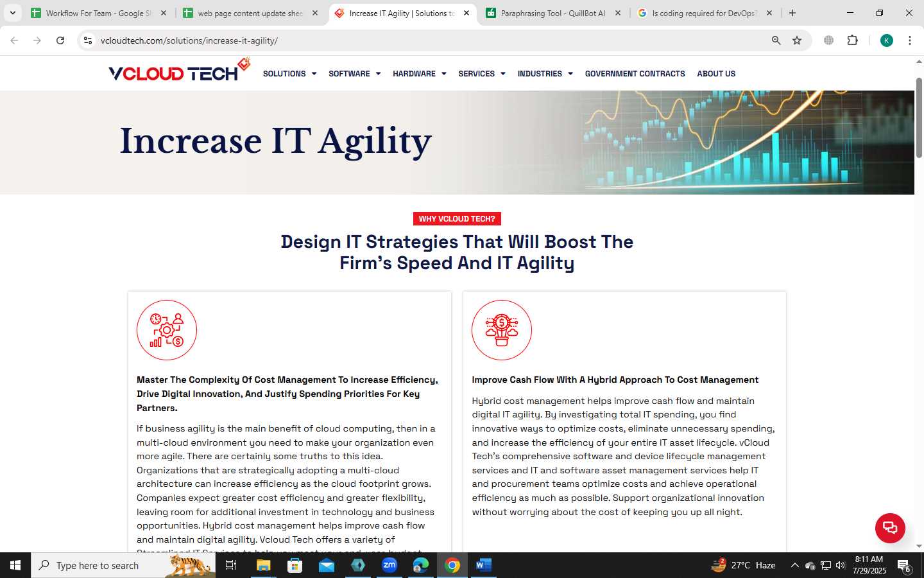Viewport: 924px width, 578px height.
Task: Open File Explorer from taskbar
Action: pyautogui.click(x=263, y=565)
